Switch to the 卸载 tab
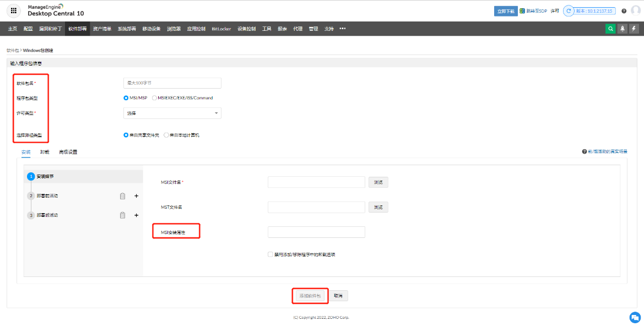Image resolution: width=644 pixels, height=326 pixels. [x=45, y=152]
